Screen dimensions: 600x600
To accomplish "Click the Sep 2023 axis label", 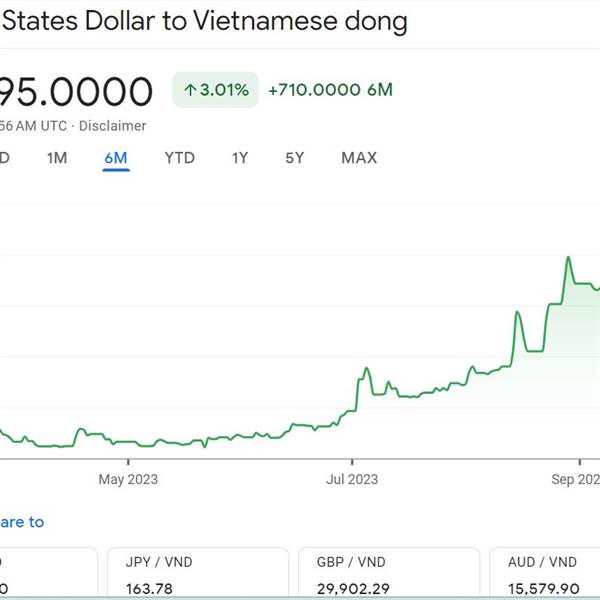I will tap(576, 479).
